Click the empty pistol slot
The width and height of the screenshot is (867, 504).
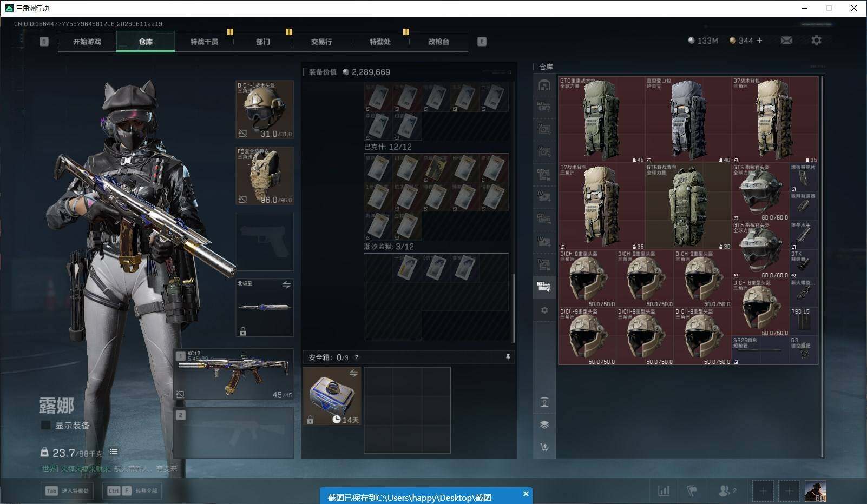[x=265, y=242]
